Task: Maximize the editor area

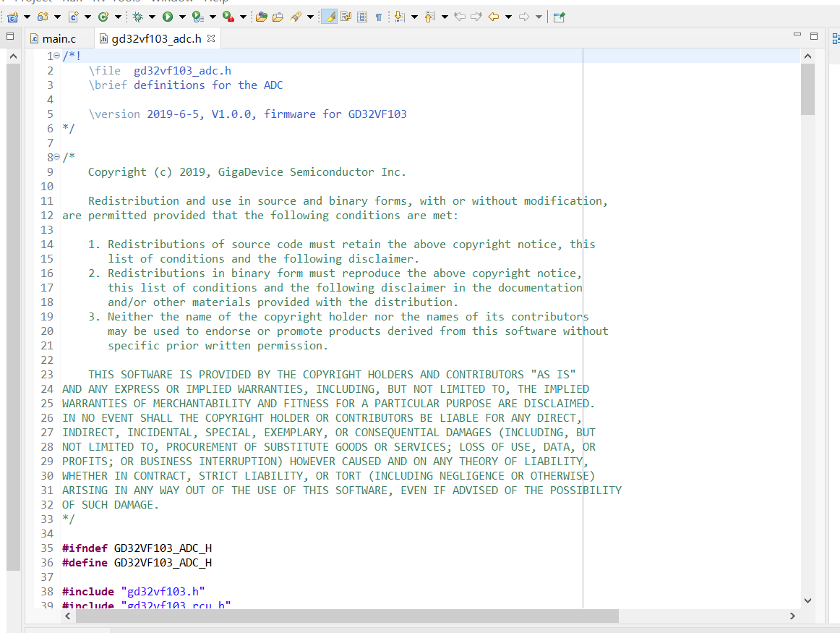Action: point(814,36)
